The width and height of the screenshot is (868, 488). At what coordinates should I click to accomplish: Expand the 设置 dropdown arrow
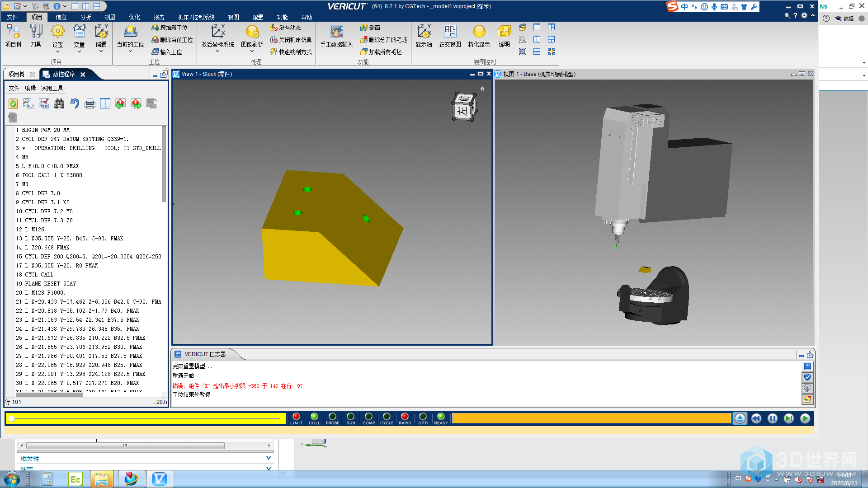click(57, 52)
